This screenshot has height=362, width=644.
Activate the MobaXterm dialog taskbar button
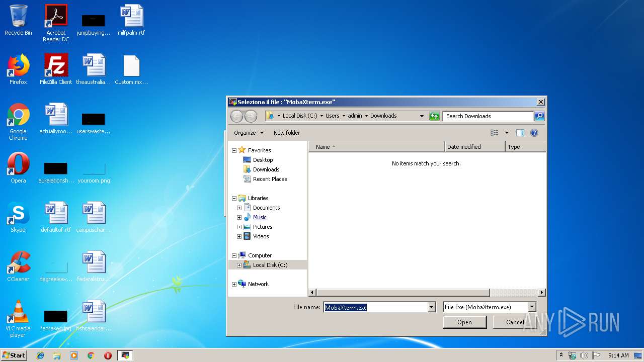pos(125,355)
